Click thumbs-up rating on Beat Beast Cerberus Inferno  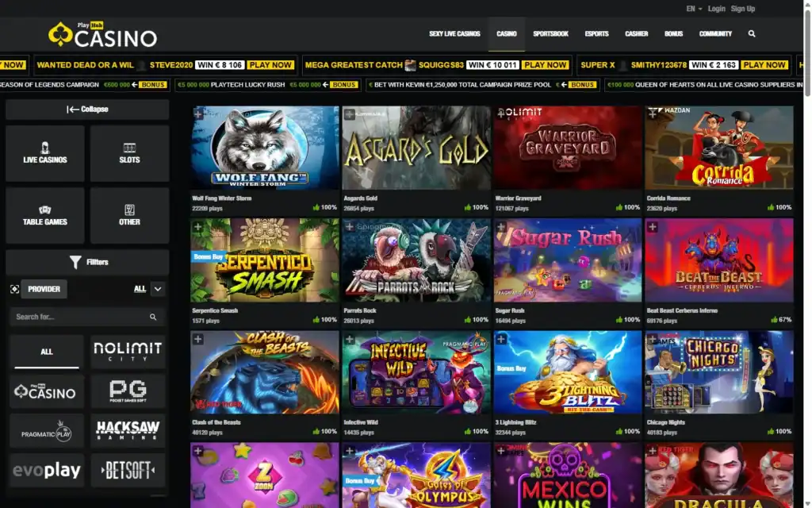click(x=774, y=320)
